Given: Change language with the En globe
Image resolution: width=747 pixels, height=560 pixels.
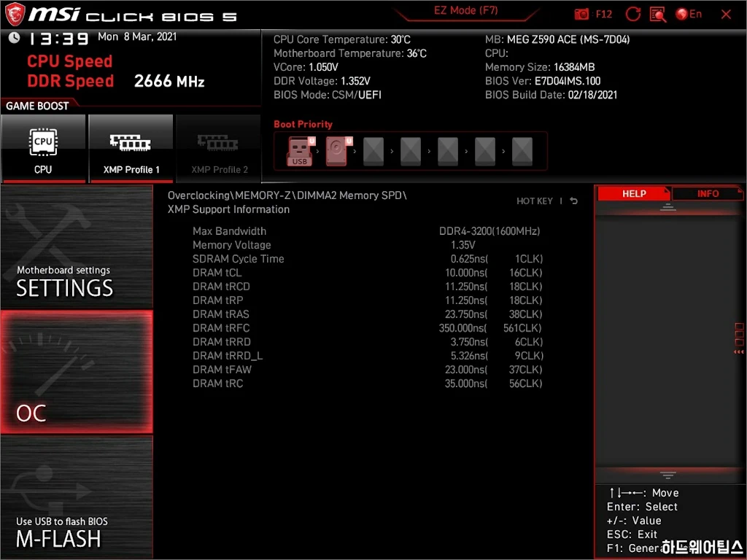Looking at the screenshot, I should point(689,15).
